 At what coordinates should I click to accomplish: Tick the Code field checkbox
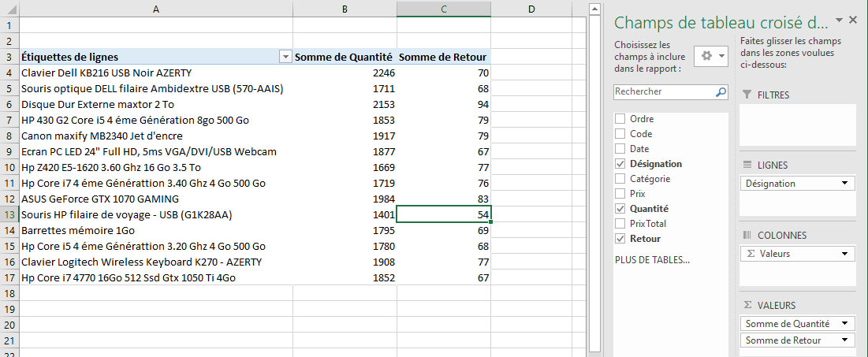(620, 133)
